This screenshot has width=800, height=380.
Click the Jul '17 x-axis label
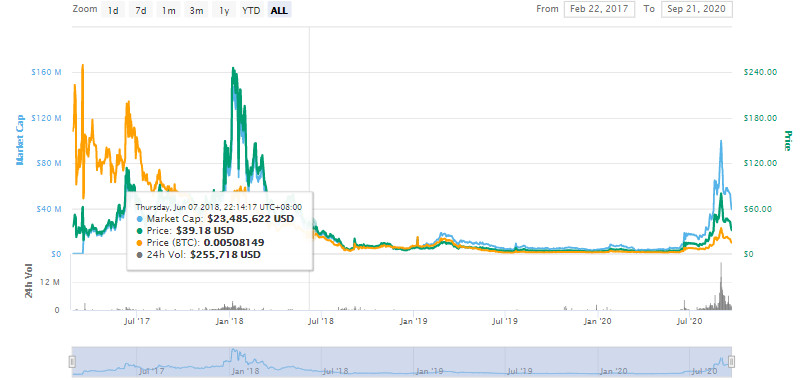click(137, 321)
